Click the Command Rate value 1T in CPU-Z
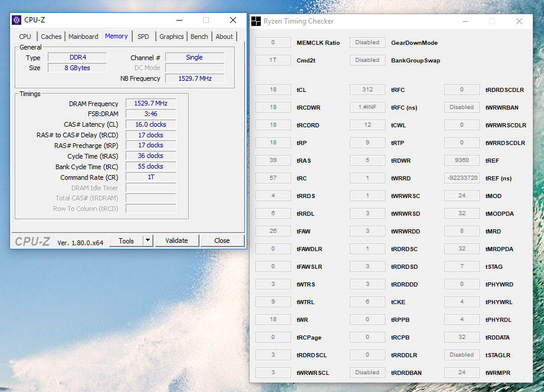This screenshot has height=392, width=544. point(150,177)
